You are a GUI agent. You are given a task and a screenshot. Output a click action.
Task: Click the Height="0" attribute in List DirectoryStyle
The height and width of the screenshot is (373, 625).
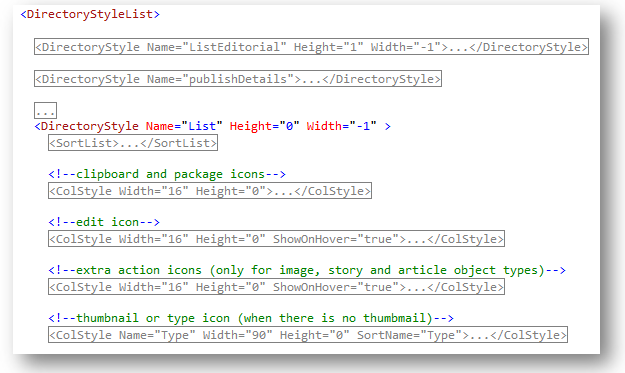point(264,126)
